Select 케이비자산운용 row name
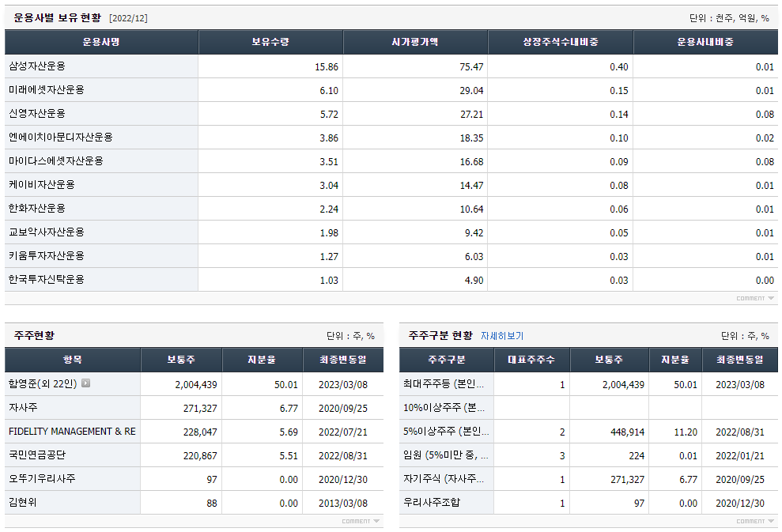The width and height of the screenshot is (782, 532). (x=41, y=184)
